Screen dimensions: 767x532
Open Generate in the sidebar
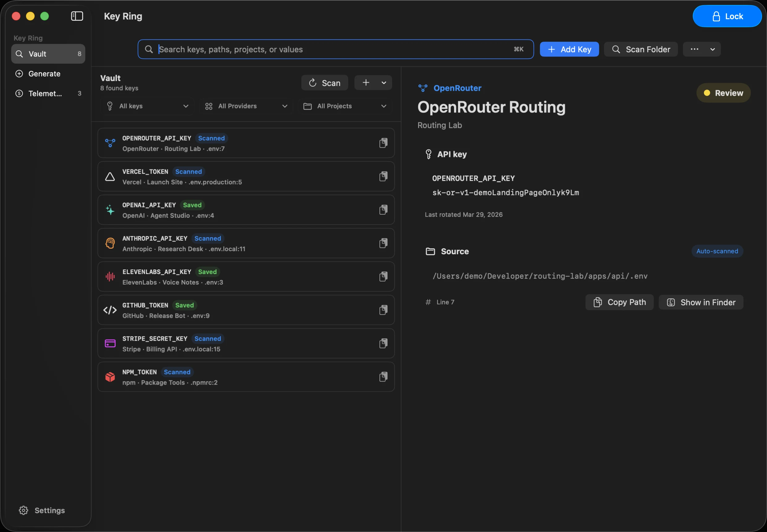(x=48, y=74)
